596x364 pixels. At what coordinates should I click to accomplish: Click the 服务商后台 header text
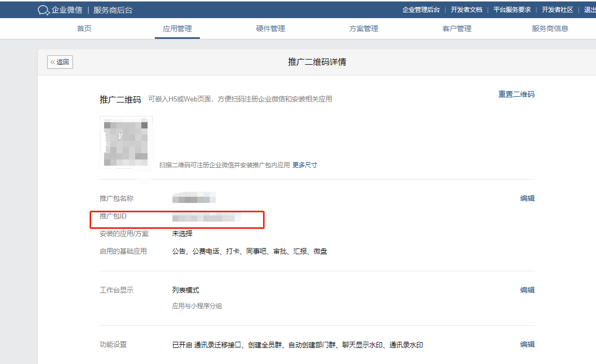point(113,10)
